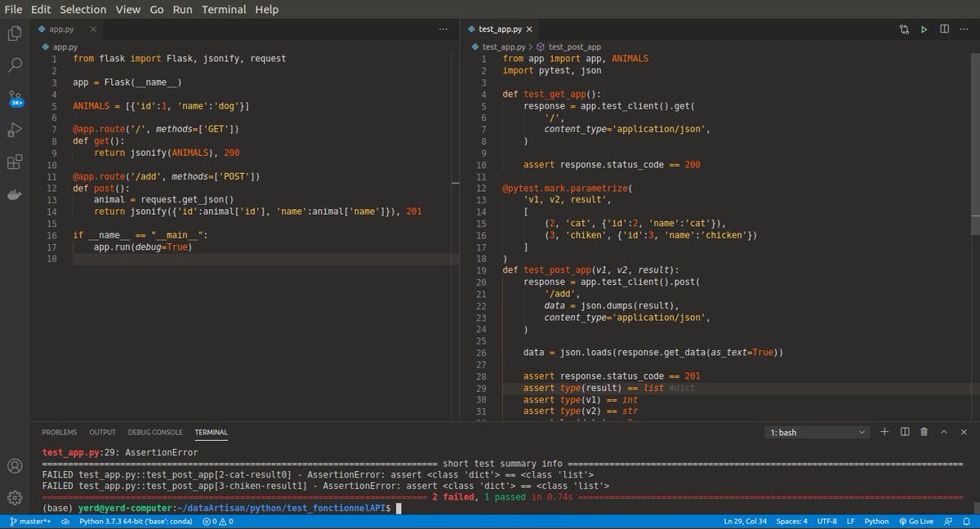Open the Terminal menu

[x=224, y=9]
